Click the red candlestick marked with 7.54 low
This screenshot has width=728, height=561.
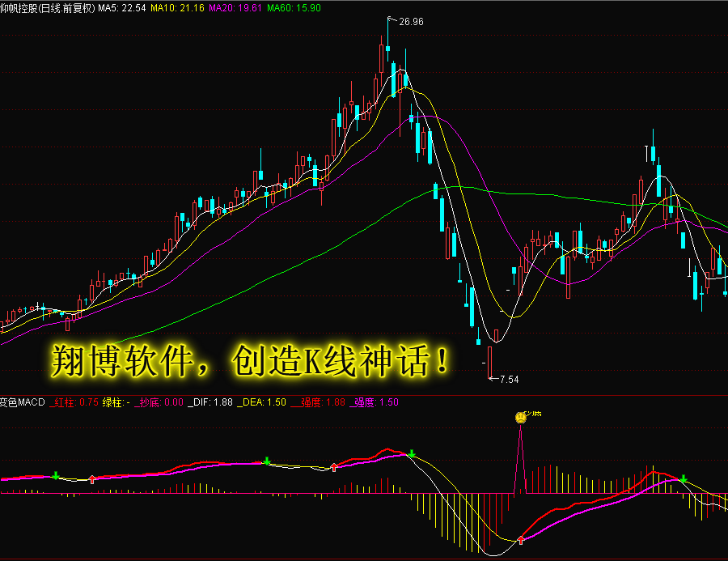click(489, 362)
